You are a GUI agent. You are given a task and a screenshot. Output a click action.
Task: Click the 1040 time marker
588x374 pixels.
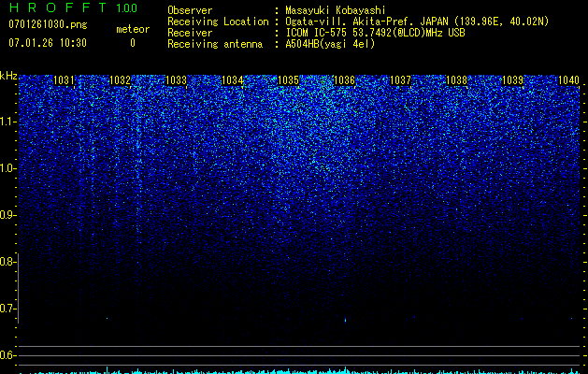tap(568, 80)
